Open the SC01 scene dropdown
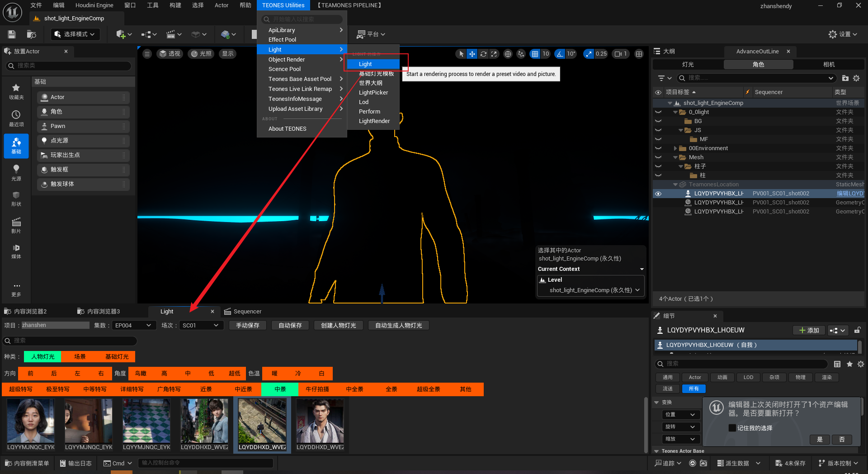This screenshot has width=868, height=474. (200, 325)
